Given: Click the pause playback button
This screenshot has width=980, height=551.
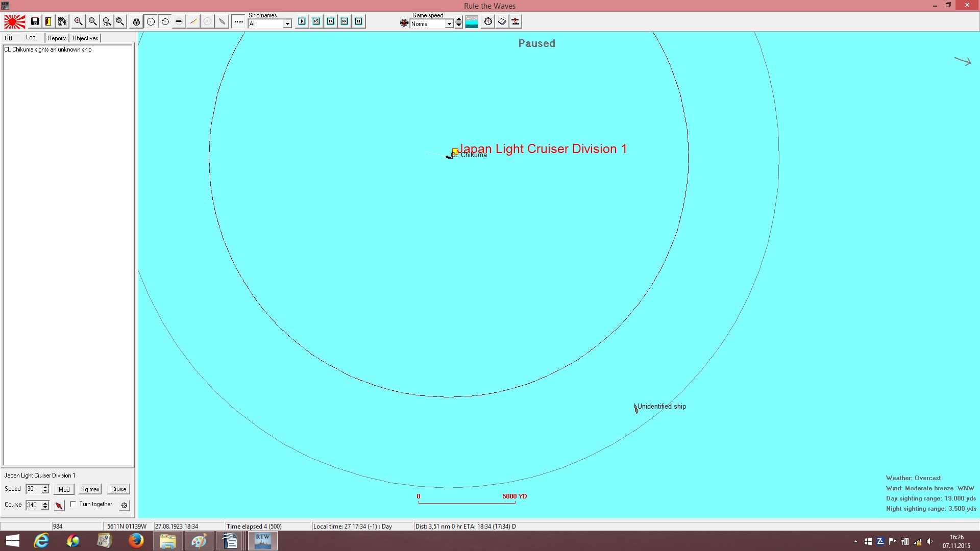Looking at the screenshot, I should pyautogui.click(x=359, y=21).
